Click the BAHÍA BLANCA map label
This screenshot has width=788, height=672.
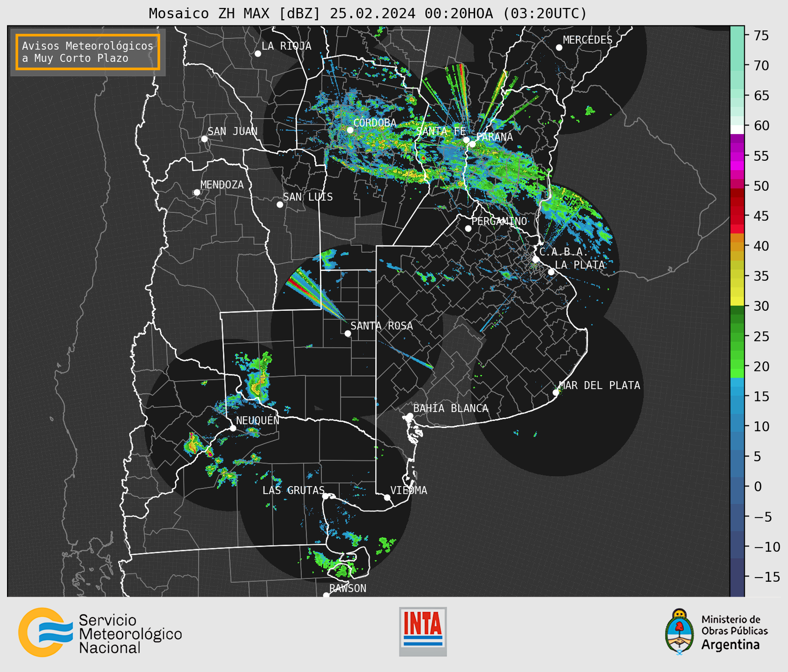[451, 408]
